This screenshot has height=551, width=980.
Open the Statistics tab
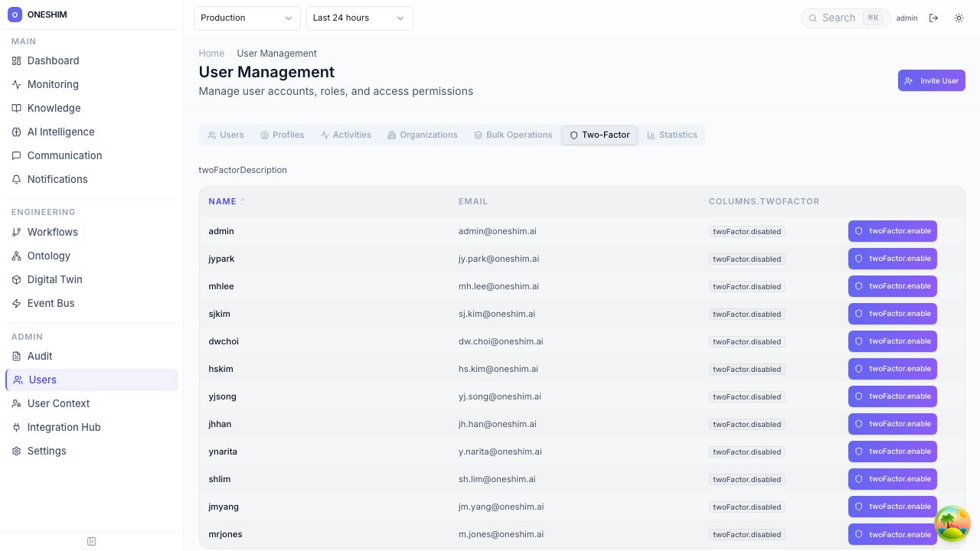(671, 135)
